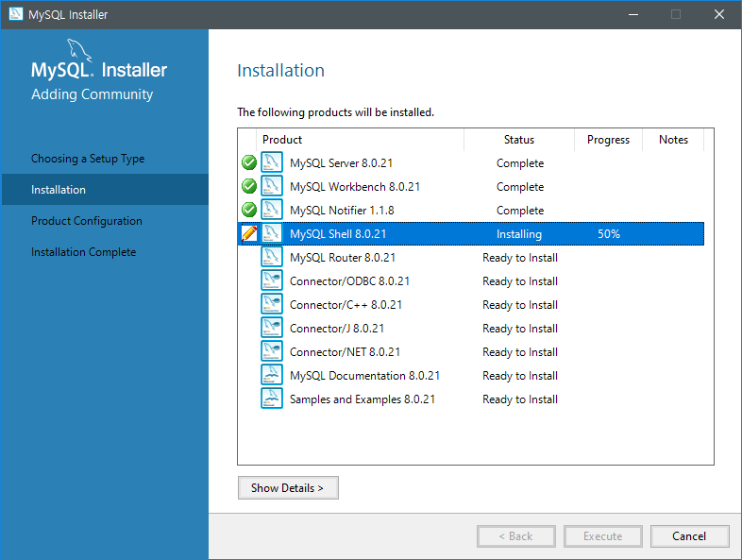Click Complete status for MySQL Server
The image size is (742, 560).
pos(520,163)
